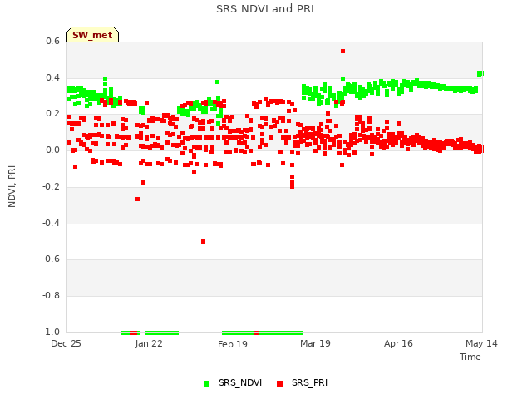Select the red PRI outlier point near 0.55
Viewport: 532px width, 399px height.
point(342,52)
